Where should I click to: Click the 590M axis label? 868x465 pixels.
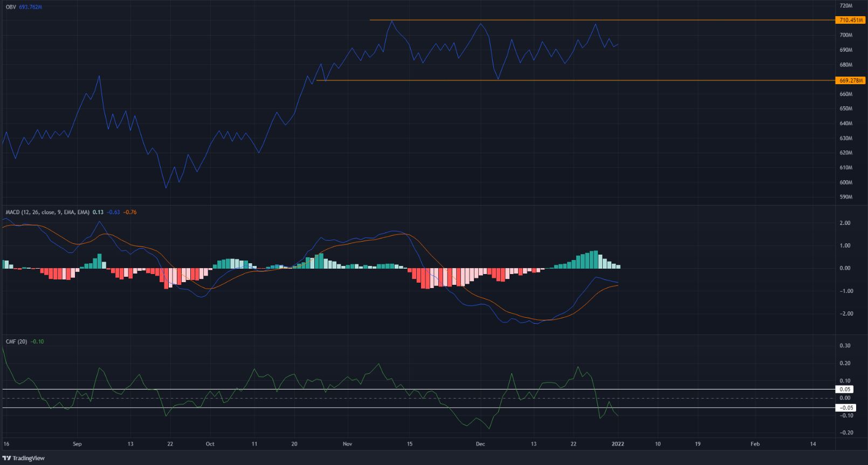click(x=846, y=197)
